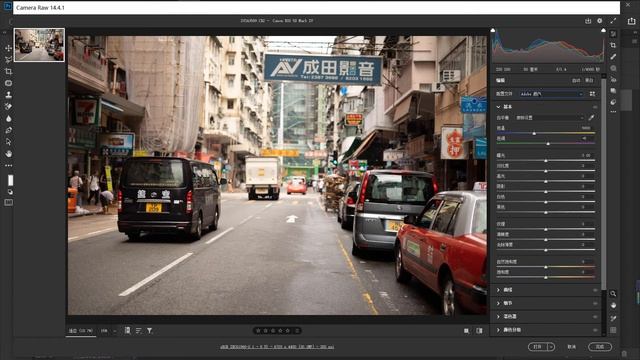This screenshot has height=360, width=640.
Task: Select the Healing brush tool in Camera Raw
Action: pos(613,57)
